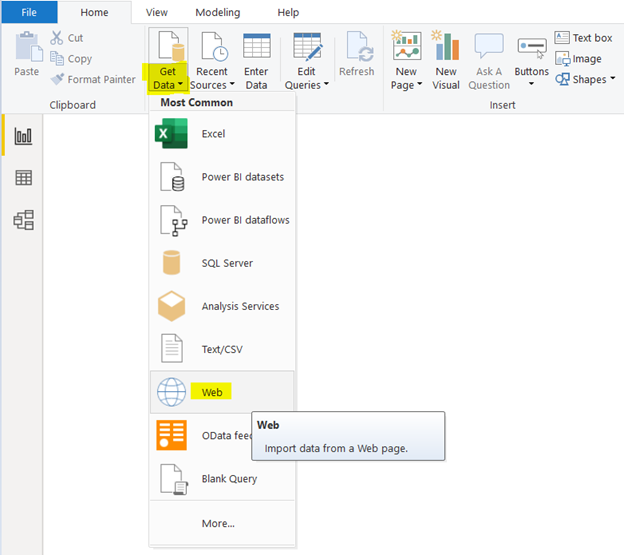Click the Insert group label
This screenshot has width=624, height=555.
coord(502,105)
